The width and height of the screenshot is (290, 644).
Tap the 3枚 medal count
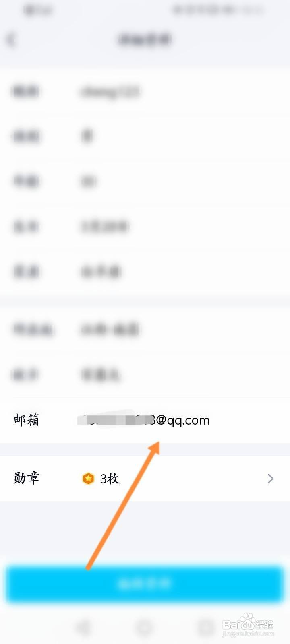point(110,479)
